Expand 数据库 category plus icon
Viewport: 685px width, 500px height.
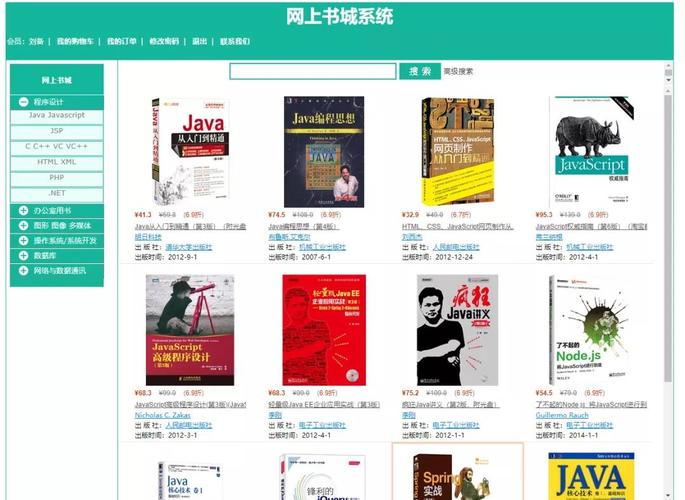24,255
